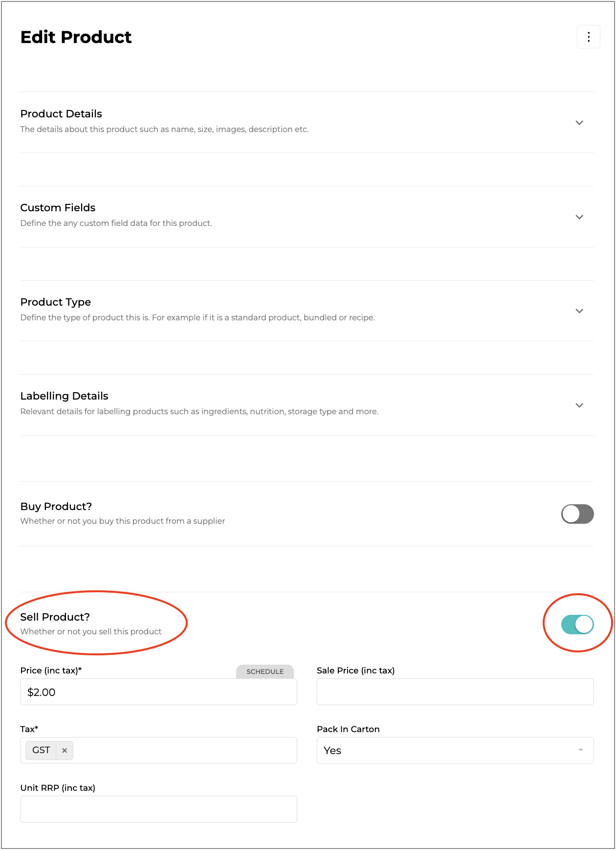Disable the Sell Product toggle
This screenshot has height=850, width=616.
(x=577, y=625)
